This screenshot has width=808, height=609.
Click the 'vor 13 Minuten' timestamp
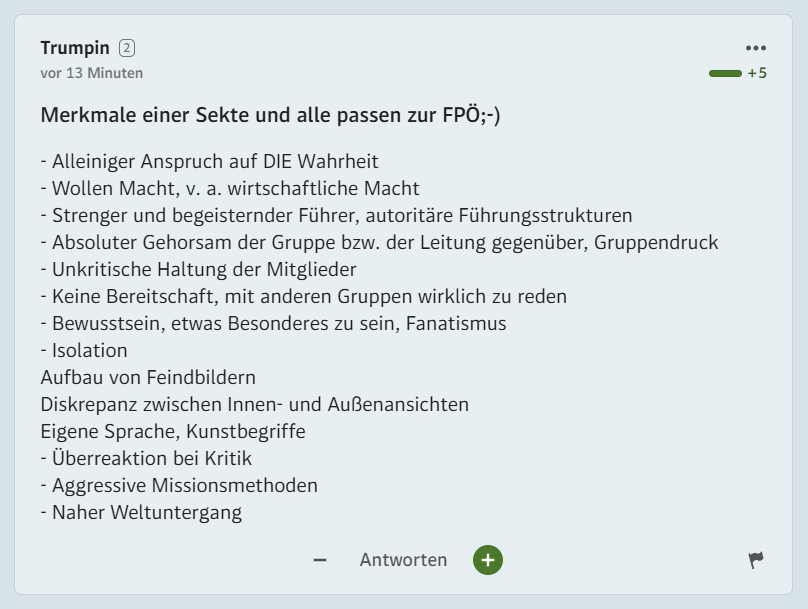click(x=91, y=73)
